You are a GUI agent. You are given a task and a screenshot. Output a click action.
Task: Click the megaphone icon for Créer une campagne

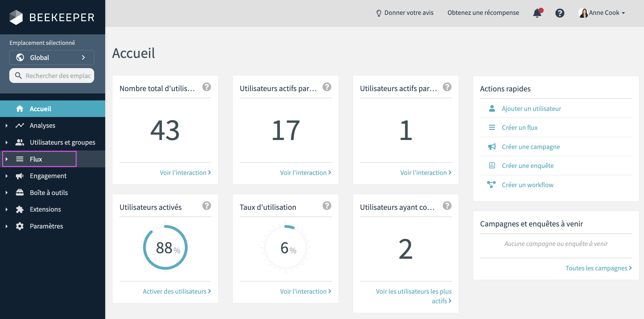492,147
